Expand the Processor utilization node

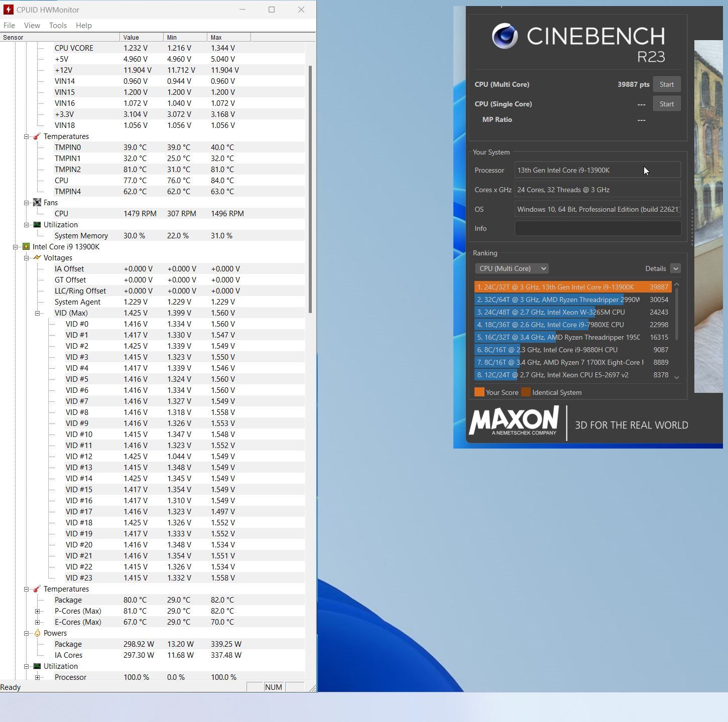(37, 677)
